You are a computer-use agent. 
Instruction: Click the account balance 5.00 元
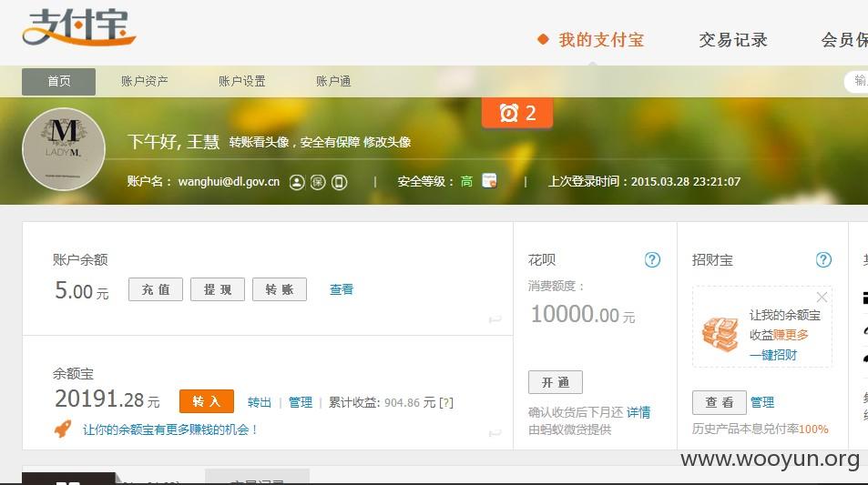click(81, 290)
